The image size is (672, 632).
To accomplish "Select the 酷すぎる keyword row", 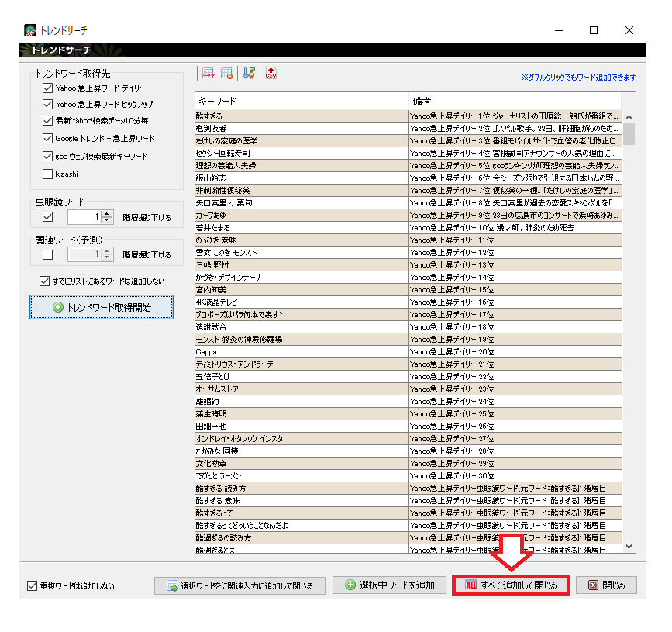I will (408, 116).
